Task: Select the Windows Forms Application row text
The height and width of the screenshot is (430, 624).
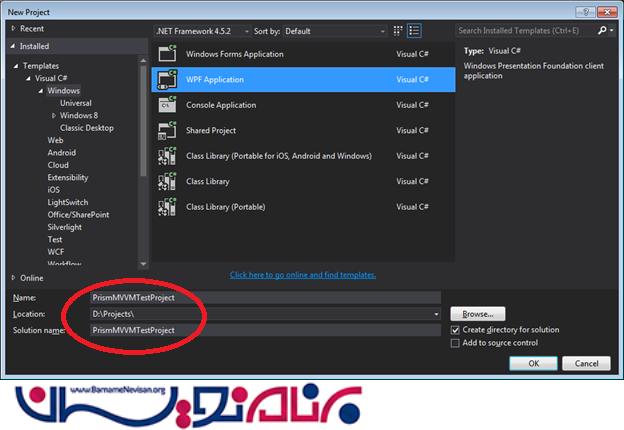Action: tap(235, 54)
